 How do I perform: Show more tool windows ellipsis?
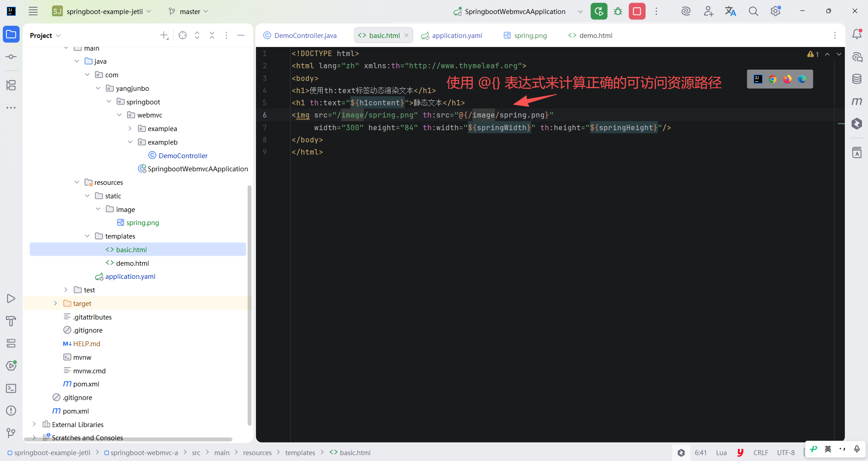11,108
